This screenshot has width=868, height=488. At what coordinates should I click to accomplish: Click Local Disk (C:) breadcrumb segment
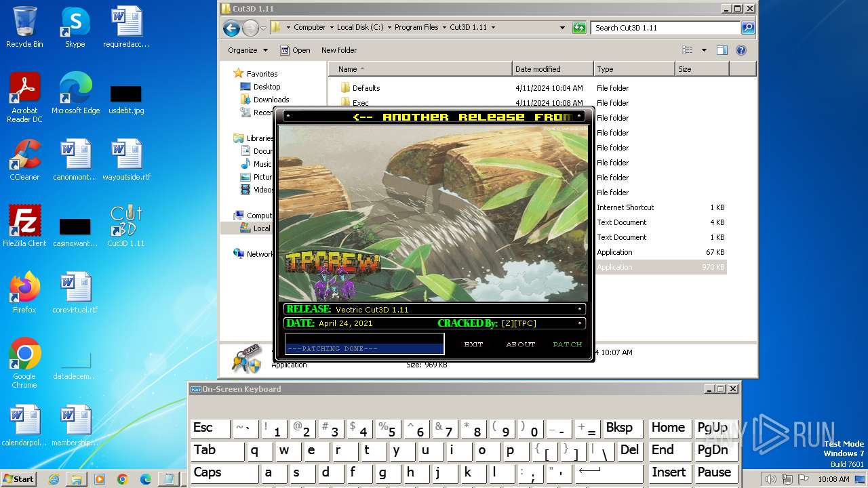[360, 28]
